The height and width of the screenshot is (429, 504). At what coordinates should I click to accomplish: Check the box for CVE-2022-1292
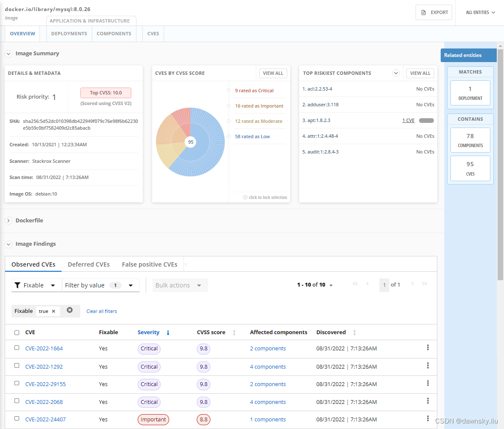click(17, 366)
